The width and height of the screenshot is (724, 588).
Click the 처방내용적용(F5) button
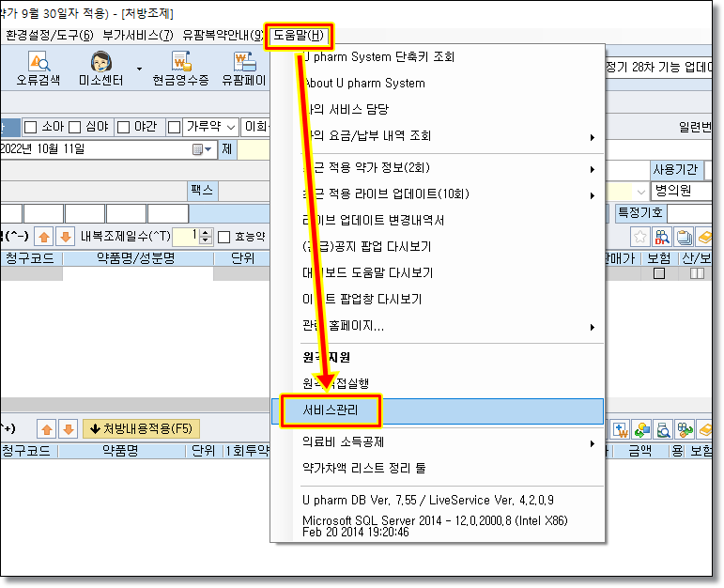[x=141, y=429]
